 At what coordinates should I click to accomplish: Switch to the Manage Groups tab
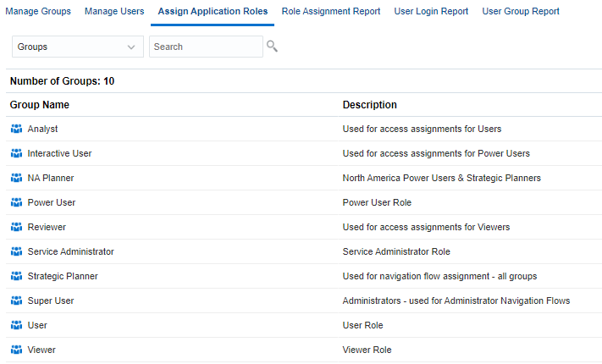point(38,12)
